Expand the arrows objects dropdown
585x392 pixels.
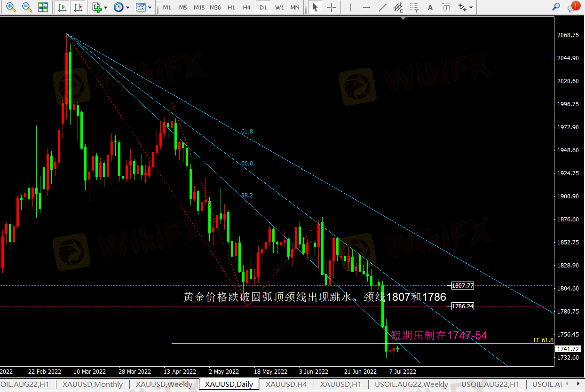click(471, 7)
